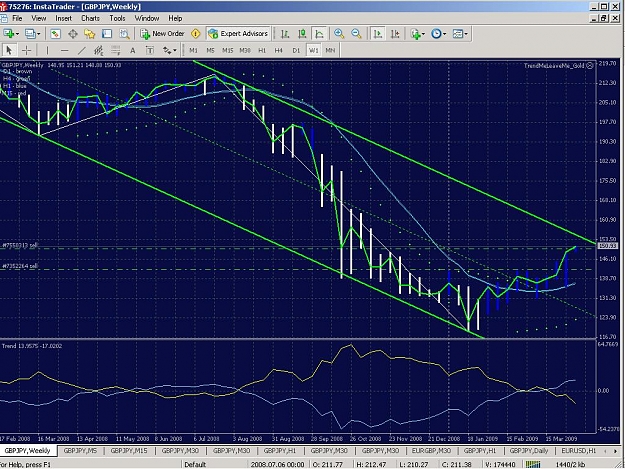Viewport: 625px width, 469px height.
Task: Switch to EURUSD,H1 chart tab
Action: 578,451
